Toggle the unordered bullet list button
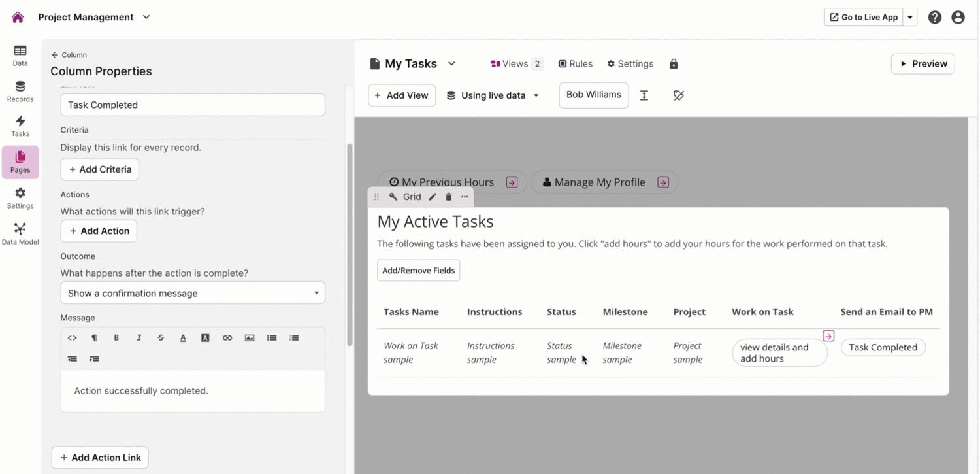 pyautogui.click(x=272, y=338)
